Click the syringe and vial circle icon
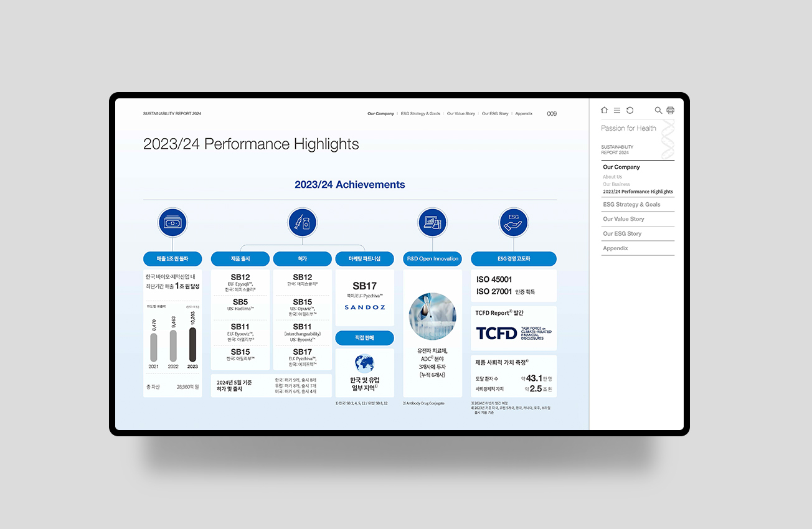Viewport: 812px width, 529px height. coord(302,222)
